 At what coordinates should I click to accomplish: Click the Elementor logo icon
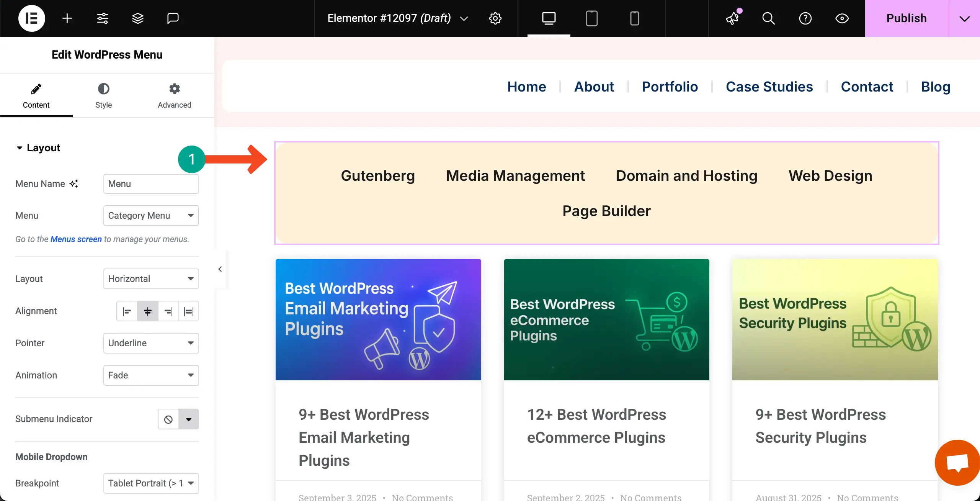[32, 18]
